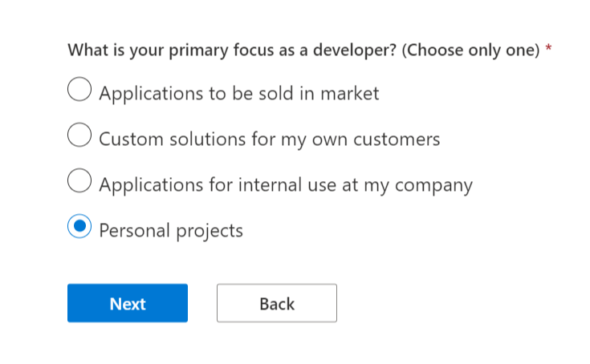The image size is (590, 364).
Task: Click the 'Custom solutions for my own customers' label
Action: (269, 140)
